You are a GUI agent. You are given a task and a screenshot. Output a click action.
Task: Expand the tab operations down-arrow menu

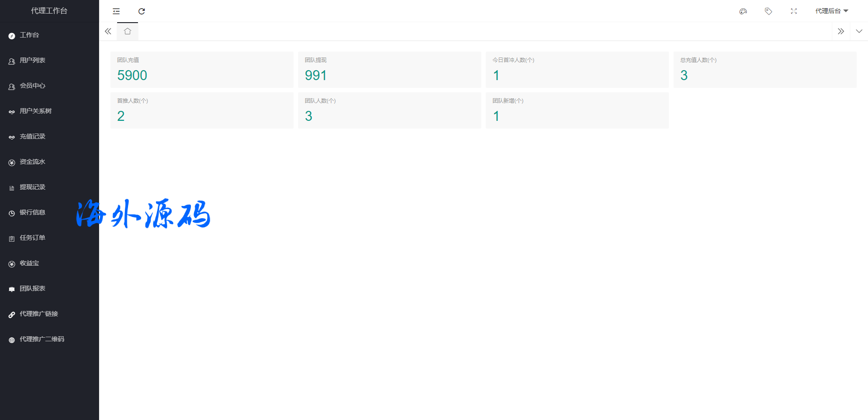(x=859, y=31)
